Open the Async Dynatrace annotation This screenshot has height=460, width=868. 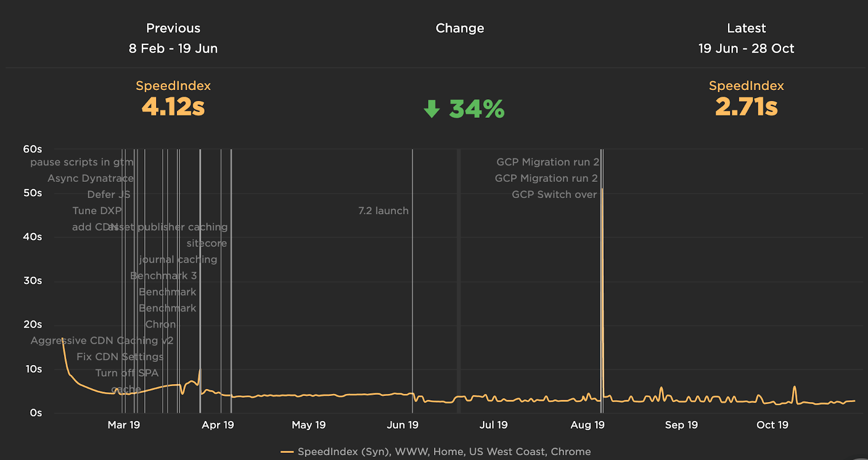(x=90, y=178)
